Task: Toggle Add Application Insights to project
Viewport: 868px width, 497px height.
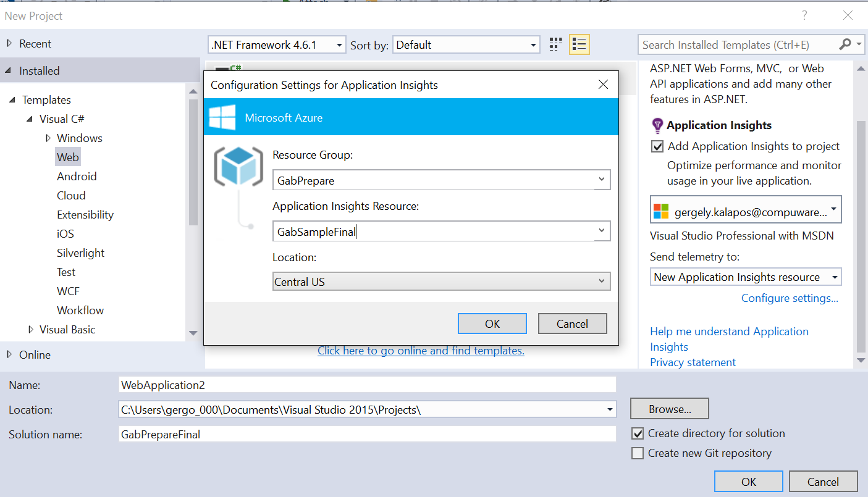Action: pos(657,146)
